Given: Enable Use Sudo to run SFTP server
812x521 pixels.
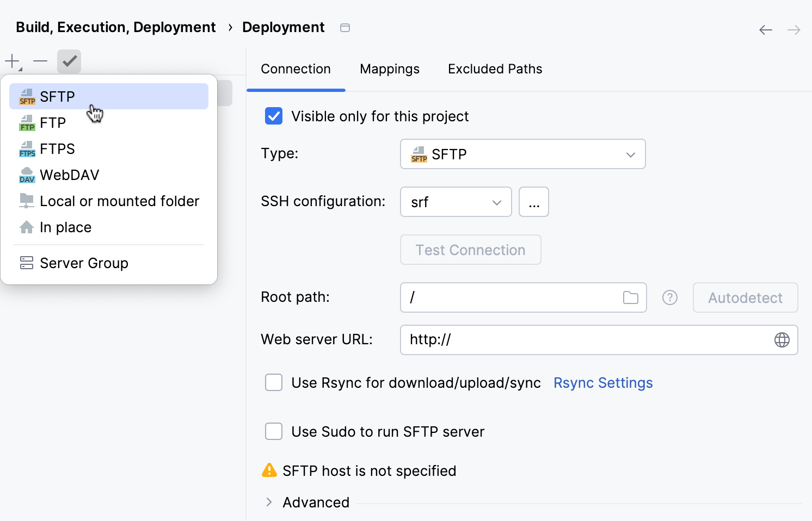Looking at the screenshot, I should [274, 431].
